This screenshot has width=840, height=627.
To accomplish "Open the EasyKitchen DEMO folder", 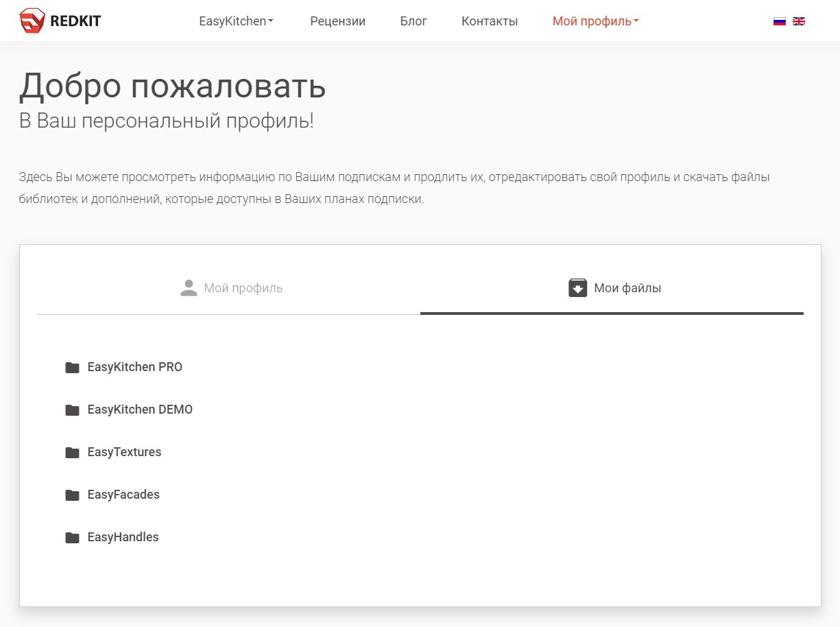I will tap(140, 410).
